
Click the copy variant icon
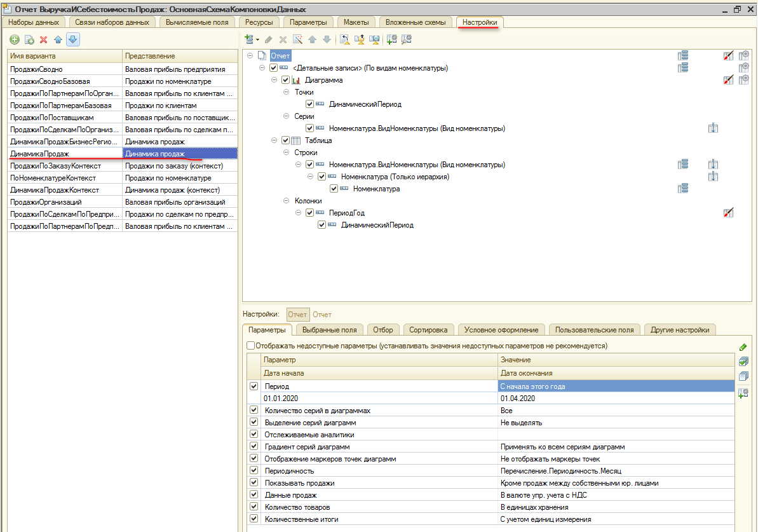tap(29, 39)
